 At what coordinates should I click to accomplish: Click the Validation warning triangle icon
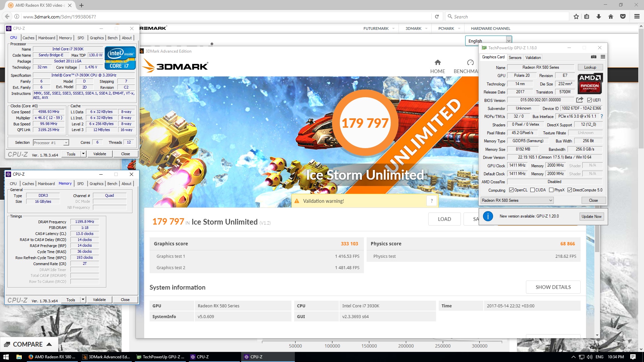coord(297,201)
